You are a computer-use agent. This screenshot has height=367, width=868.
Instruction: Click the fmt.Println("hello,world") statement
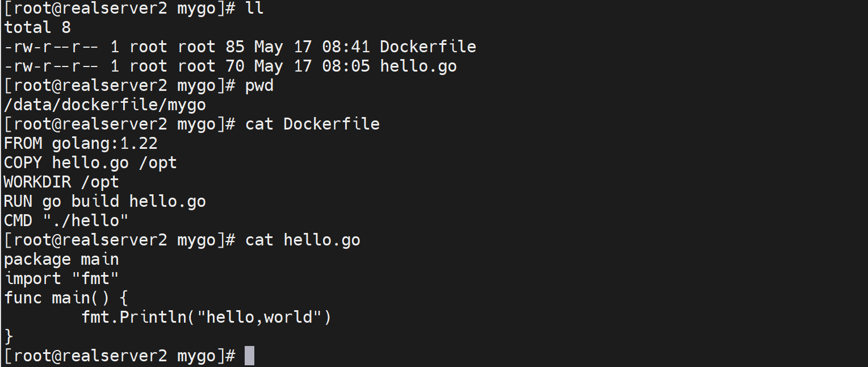[206, 316]
